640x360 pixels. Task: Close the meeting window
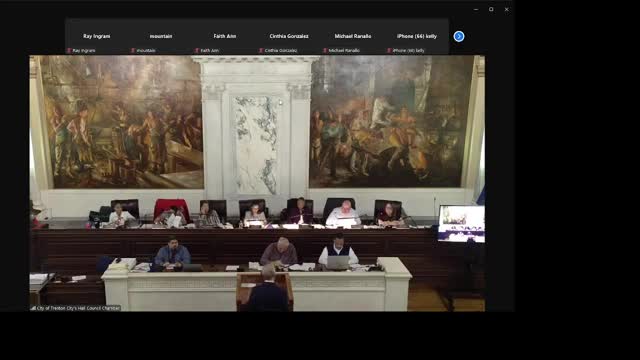(507, 9)
